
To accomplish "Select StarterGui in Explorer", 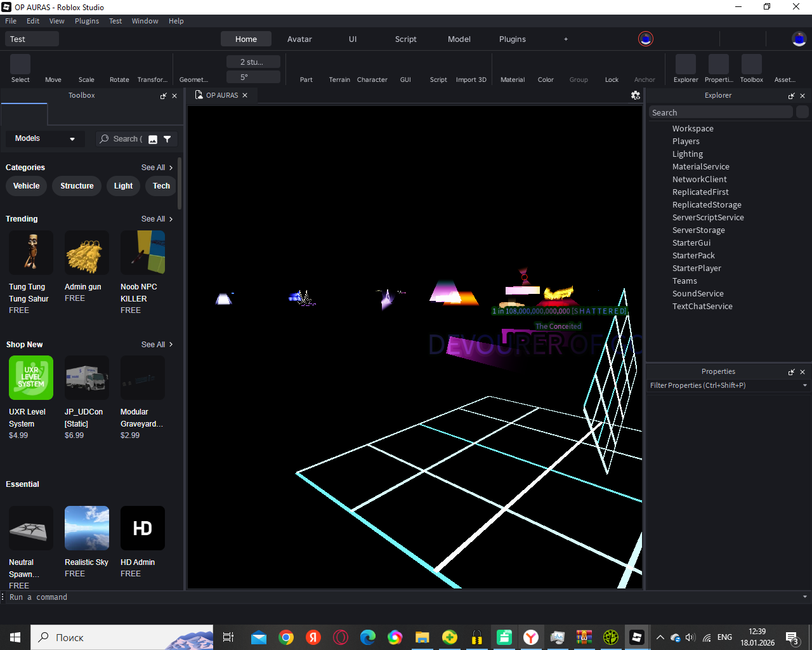I will [691, 243].
